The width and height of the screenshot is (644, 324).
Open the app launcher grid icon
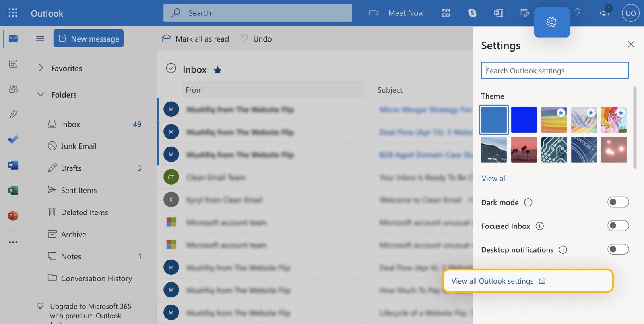(13, 13)
